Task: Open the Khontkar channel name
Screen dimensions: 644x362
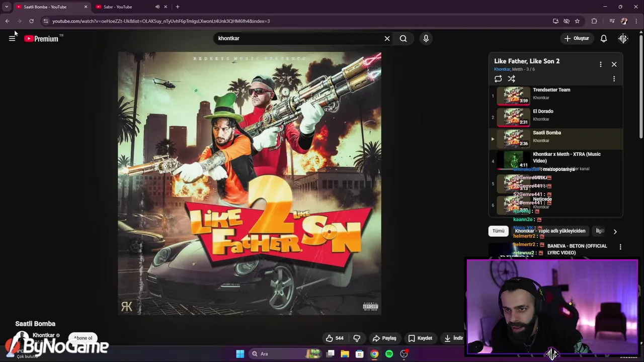Action: [43, 335]
